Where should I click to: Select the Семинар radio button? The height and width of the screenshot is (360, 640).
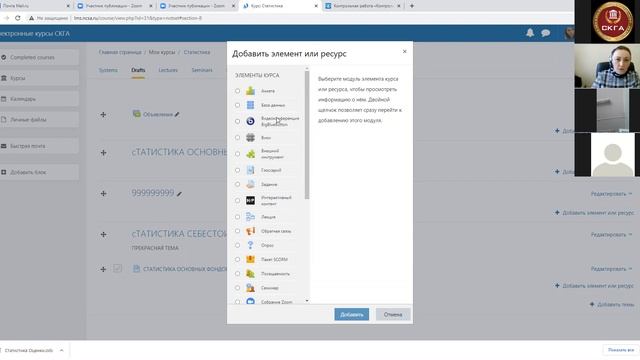238,288
